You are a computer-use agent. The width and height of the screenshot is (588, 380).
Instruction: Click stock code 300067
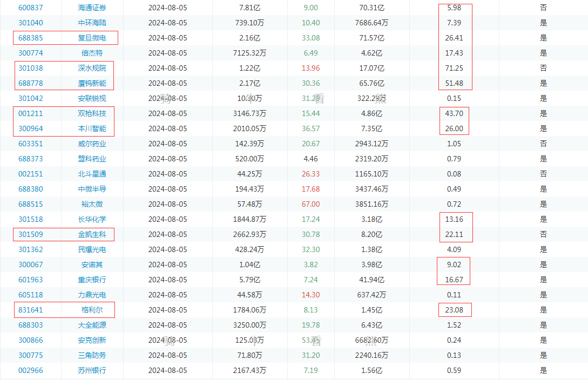click(31, 264)
